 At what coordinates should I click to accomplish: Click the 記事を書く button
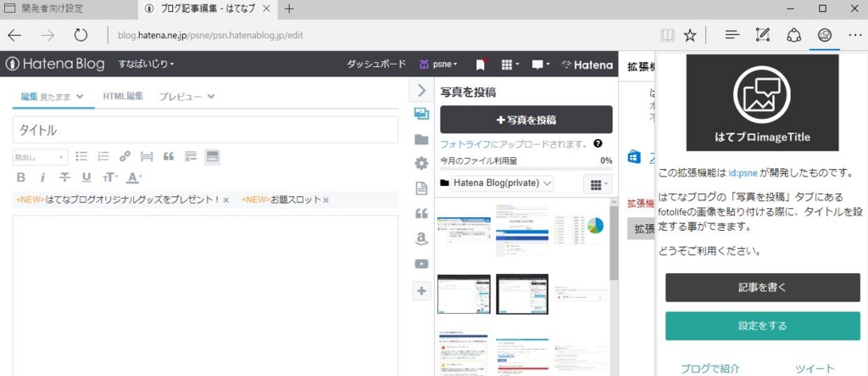coord(762,287)
